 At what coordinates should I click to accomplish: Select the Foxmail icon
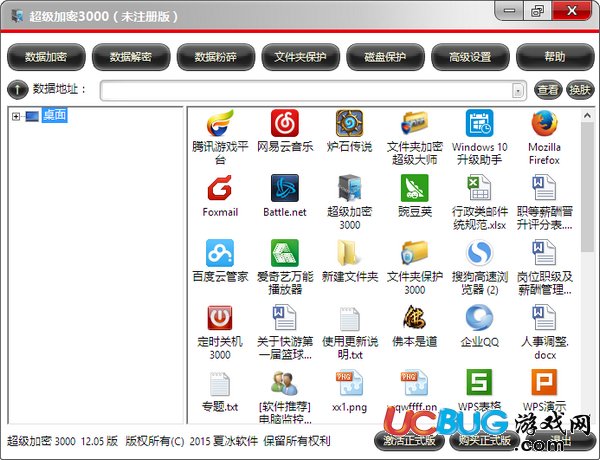click(x=220, y=188)
